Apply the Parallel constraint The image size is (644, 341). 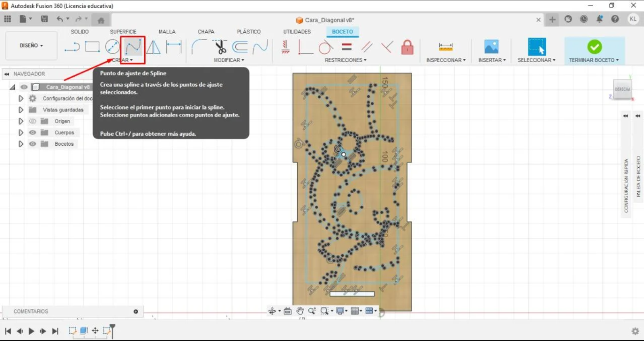pyautogui.click(x=367, y=47)
